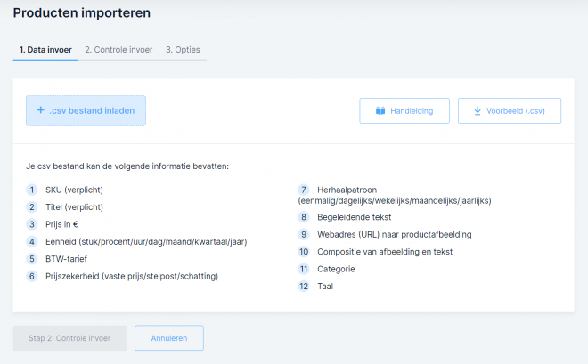
Task: Click 'Stap 2: Controle invoer' button
Action: (x=69, y=338)
